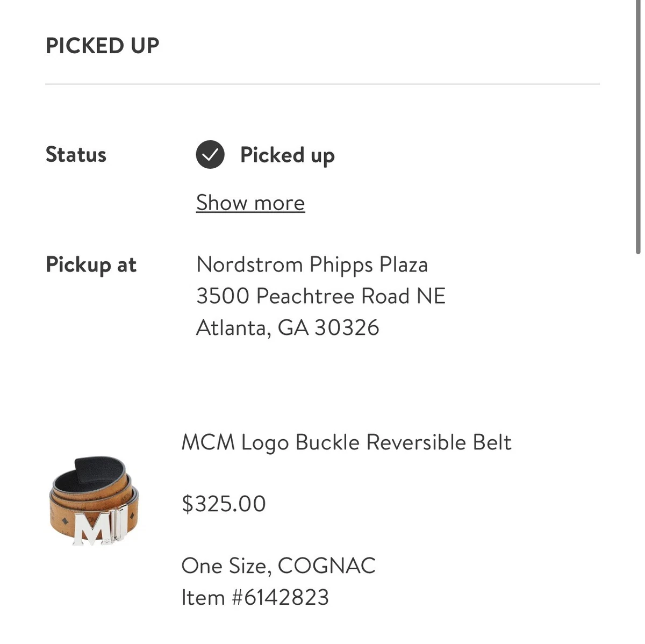Screen dimensions: 645x644
Task: Click the Nordstrom Phipps Plaza store name
Action: [x=312, y=264]
